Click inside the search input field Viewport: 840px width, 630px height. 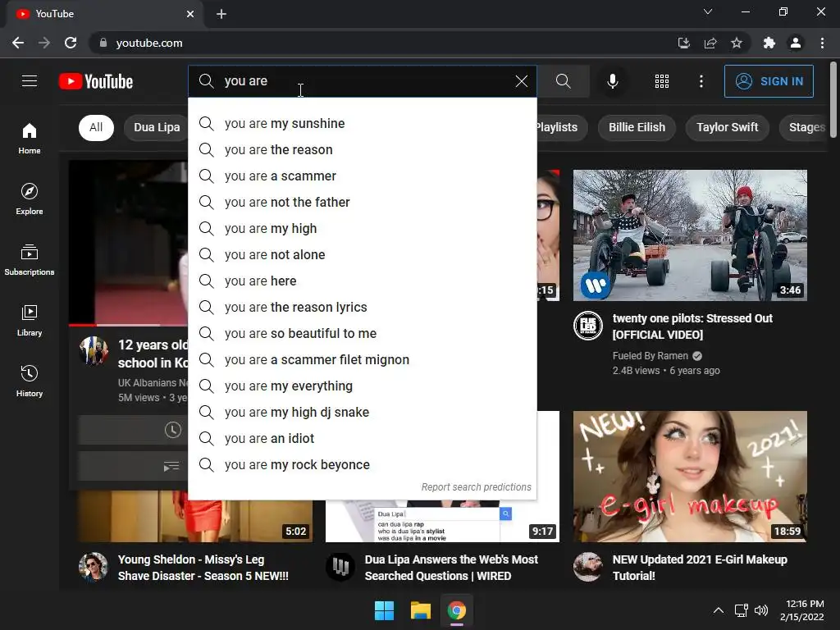tap(364, 81)
